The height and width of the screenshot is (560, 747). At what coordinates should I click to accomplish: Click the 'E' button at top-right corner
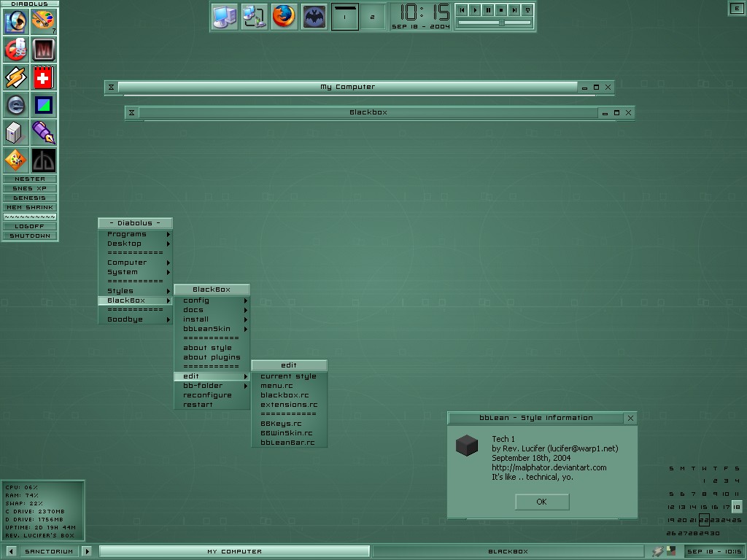tap(736, 8)
